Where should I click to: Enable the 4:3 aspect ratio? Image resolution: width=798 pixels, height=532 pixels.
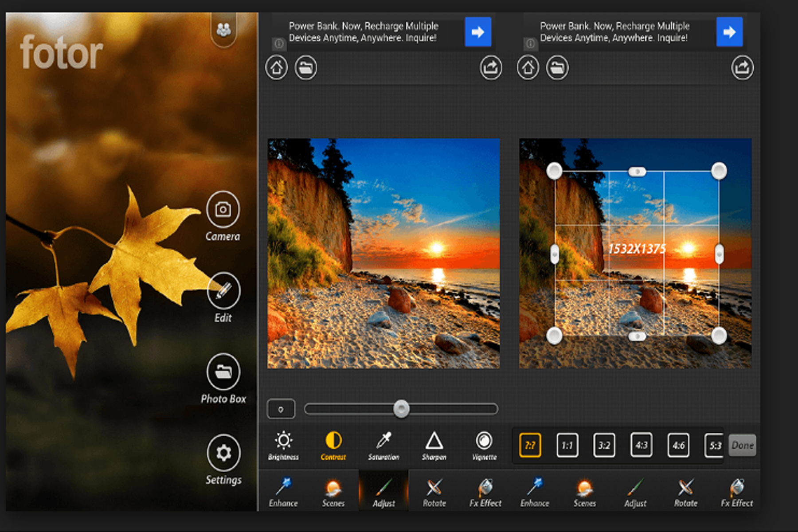point(642,446)
